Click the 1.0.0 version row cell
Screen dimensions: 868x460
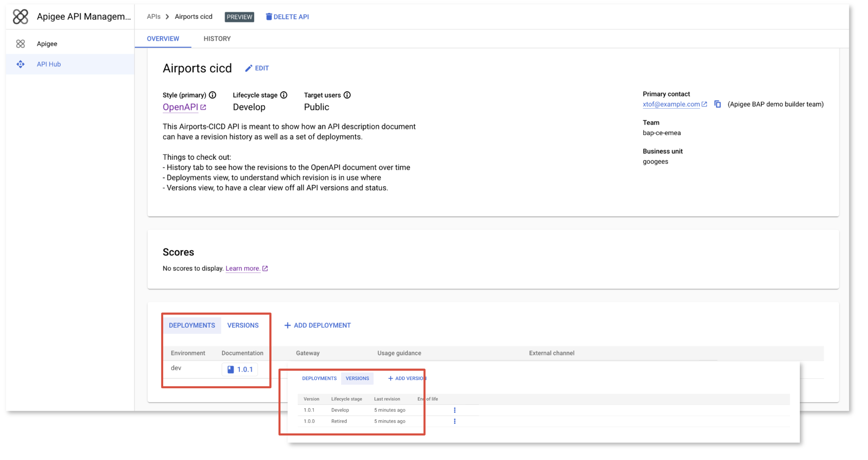(309, 421)
